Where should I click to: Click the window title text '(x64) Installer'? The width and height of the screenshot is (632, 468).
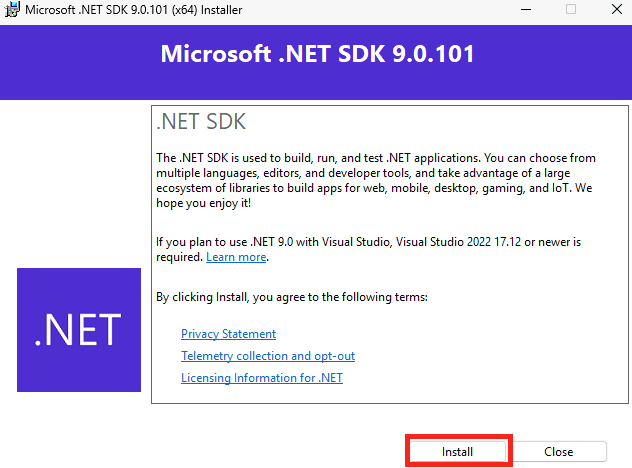coord(207,10)
